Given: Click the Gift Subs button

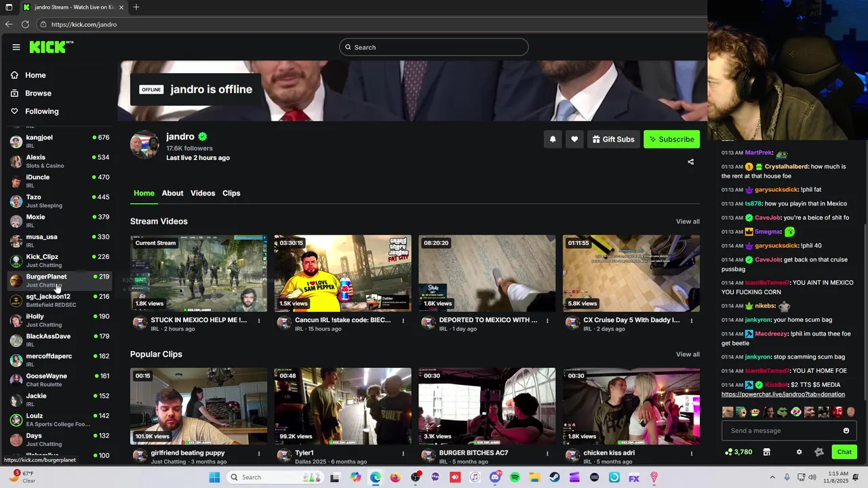Looking at the screenshot, I should 614,139.
